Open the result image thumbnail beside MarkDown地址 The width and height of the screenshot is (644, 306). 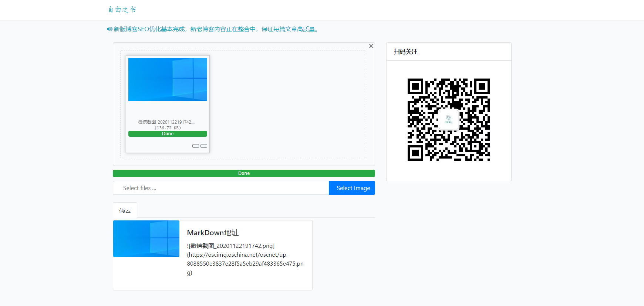[146, 239]
